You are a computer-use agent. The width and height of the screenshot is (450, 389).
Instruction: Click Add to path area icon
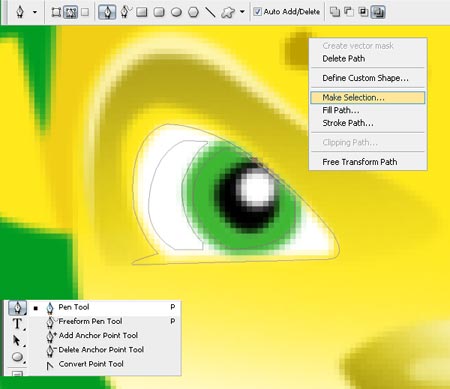[x=335, y=12]
